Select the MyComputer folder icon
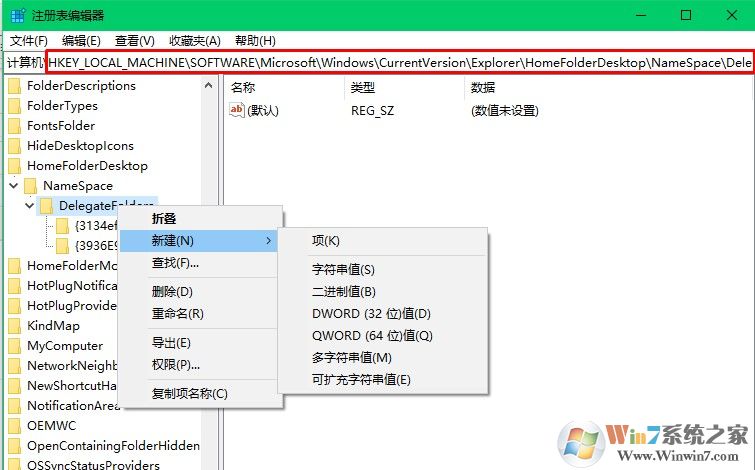Viewport: 755px width, 470px height. pos(15,346)
